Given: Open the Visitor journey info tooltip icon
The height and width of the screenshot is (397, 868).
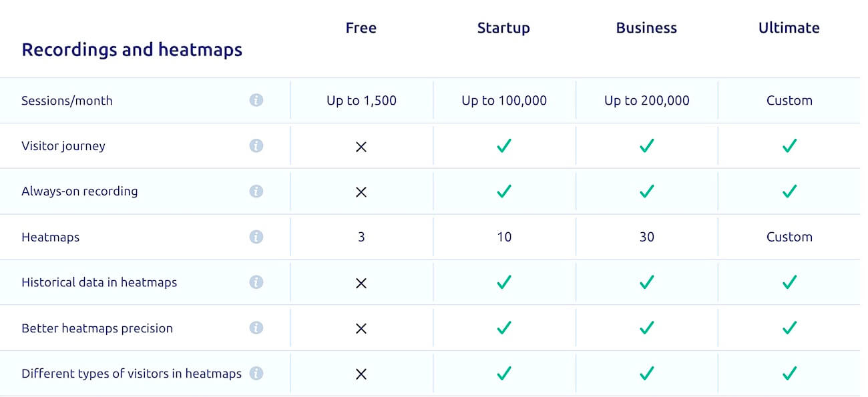Looking at the screenshot, I should pos(256,145).
